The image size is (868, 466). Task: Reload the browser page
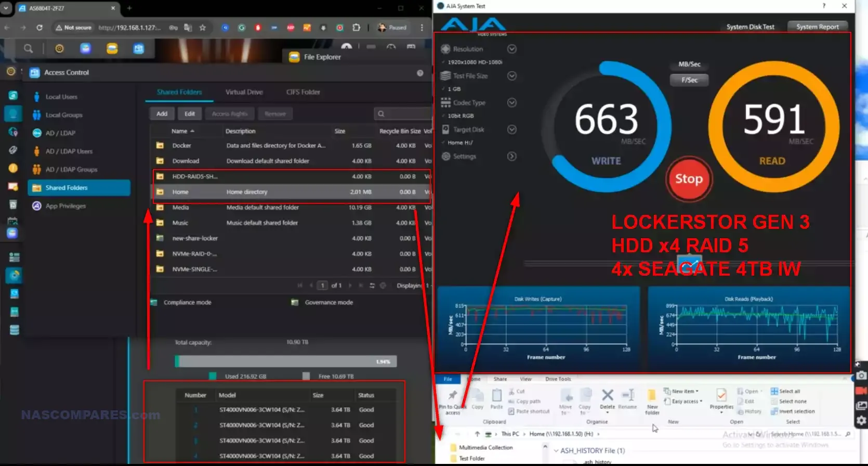(x=40, y=28)
